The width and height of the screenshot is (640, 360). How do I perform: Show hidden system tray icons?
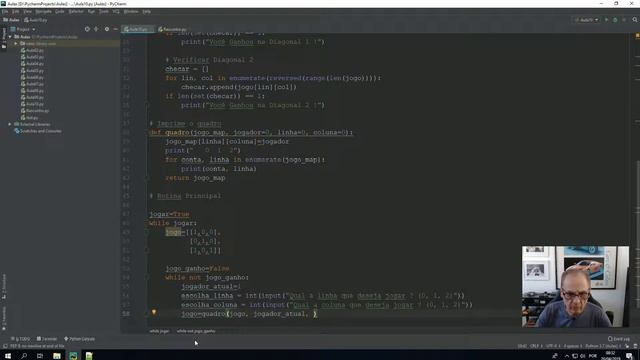coord(567,356)
